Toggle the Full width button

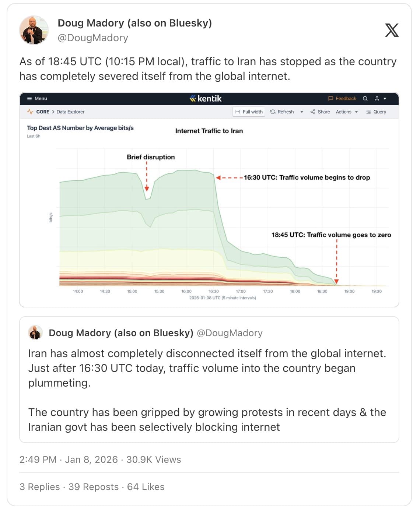pyautogui.click(x=249, y=112)
